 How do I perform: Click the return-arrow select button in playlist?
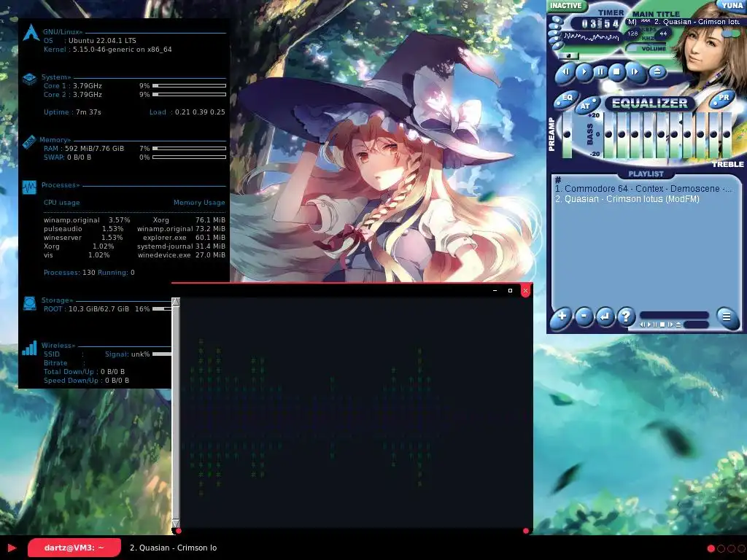[605, 316]
